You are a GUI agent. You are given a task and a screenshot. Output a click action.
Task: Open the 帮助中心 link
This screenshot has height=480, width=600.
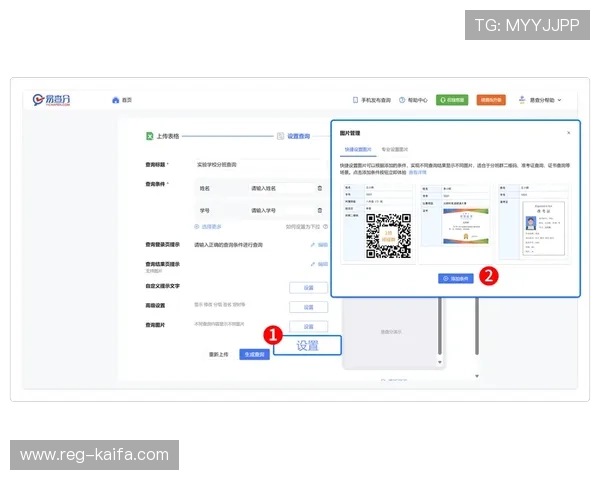point(417,100)
